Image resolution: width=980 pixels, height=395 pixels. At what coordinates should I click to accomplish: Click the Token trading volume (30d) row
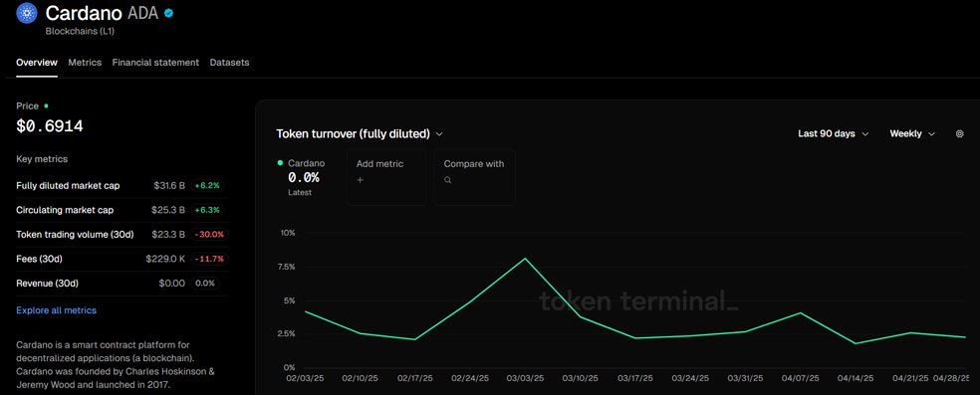tap(122, 235)
